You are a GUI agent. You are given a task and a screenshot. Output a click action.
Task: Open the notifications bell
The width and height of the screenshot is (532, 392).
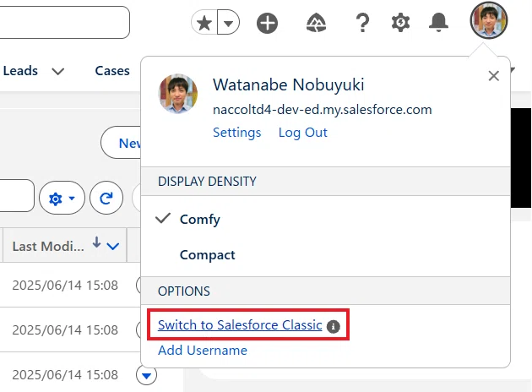coord(439,23)
